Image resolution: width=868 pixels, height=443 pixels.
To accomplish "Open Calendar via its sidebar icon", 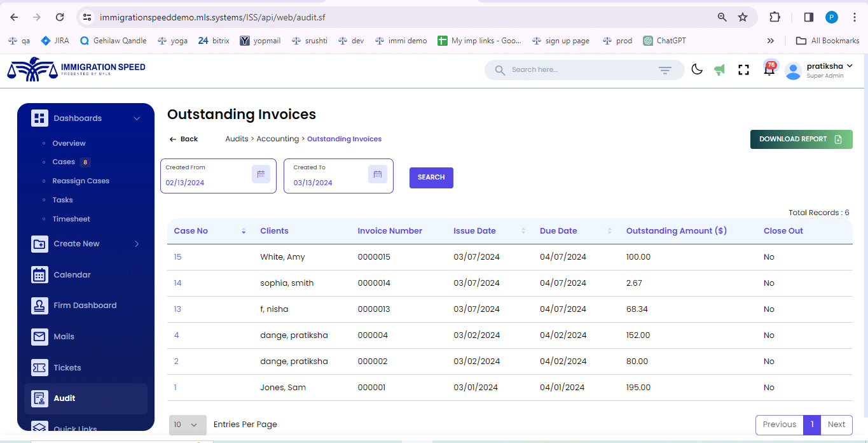I will (x=39, y=275).
